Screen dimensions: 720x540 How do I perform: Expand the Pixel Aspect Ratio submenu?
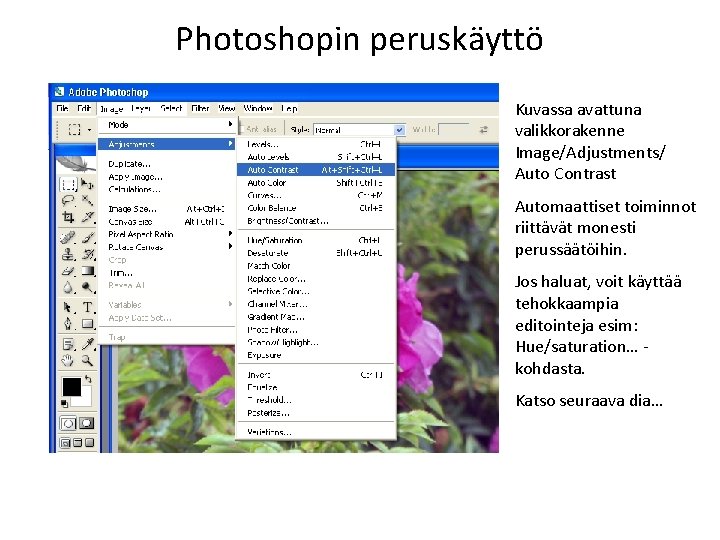click(x=168, y=234)
